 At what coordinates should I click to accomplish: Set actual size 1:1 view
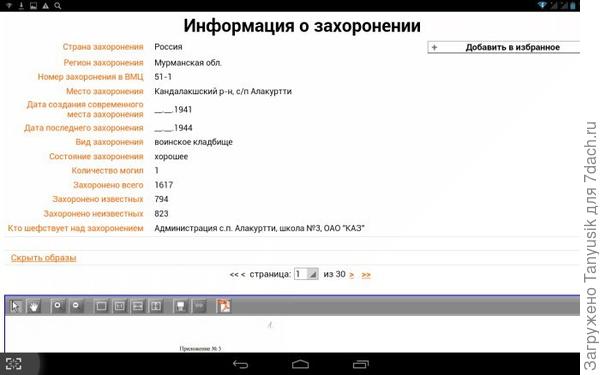click(119, 306)
